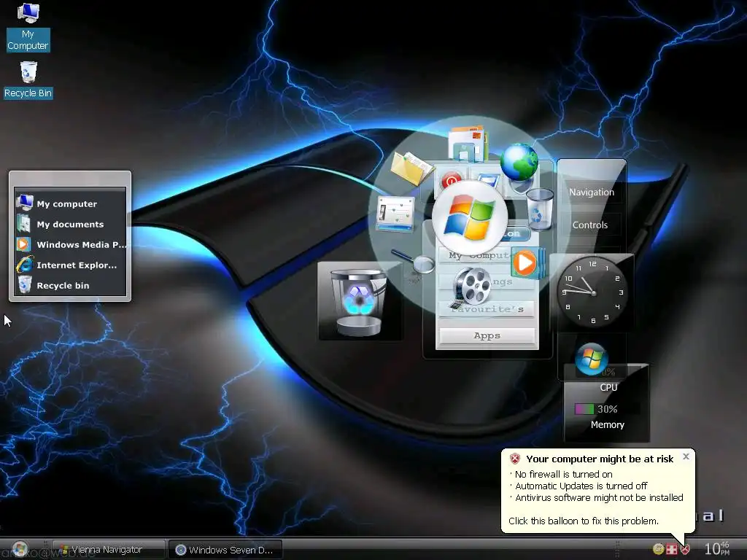This screenshot has height=560, width=747.
Task: Launch Windows Media Player from launcher list
Action: pyautogui.click(x=71, y=245)
